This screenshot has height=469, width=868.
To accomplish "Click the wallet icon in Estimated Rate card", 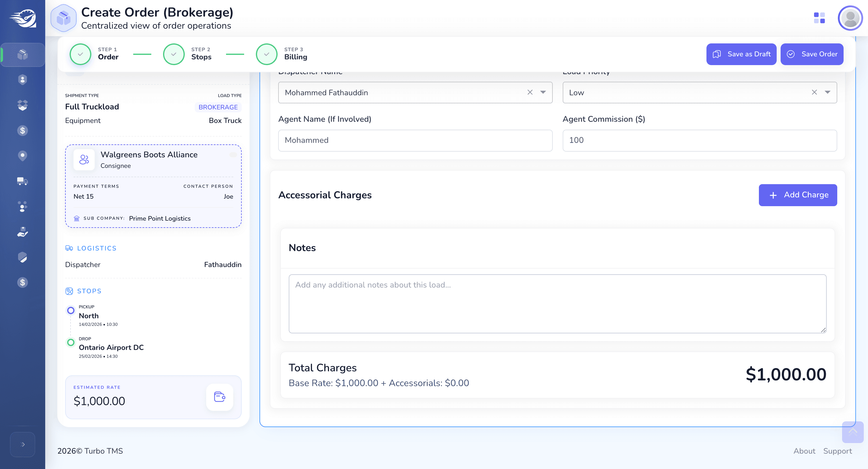I will (x=220, y=397).
